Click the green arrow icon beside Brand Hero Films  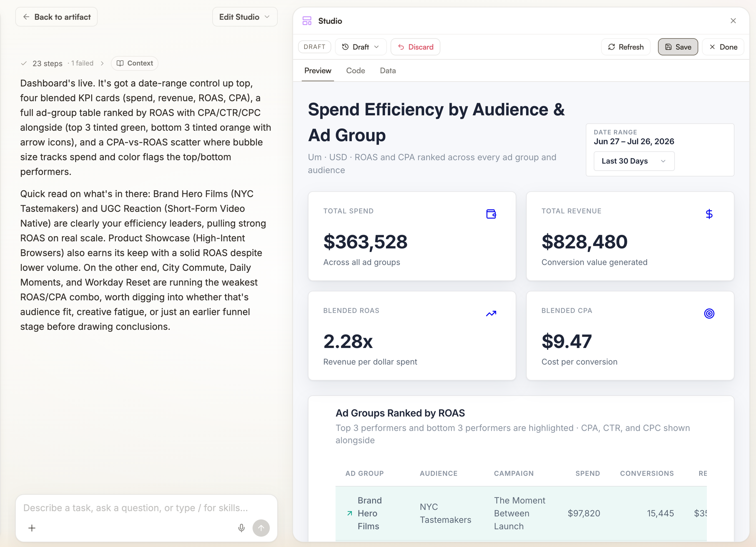pyautogui.click(x=349, y=513)
